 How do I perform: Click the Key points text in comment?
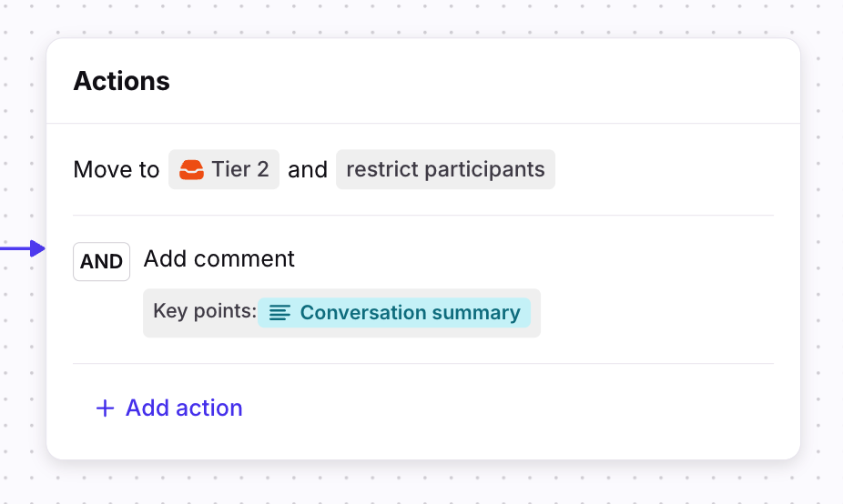[205, 311]
